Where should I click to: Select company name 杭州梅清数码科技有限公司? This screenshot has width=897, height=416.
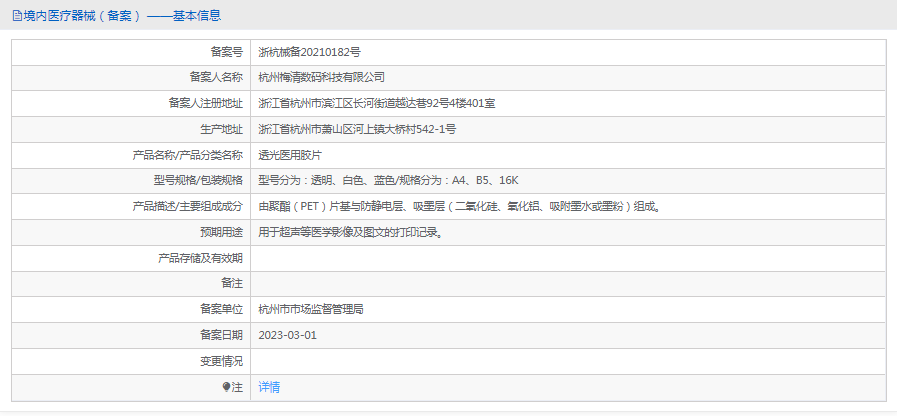[x=322, y=78]
